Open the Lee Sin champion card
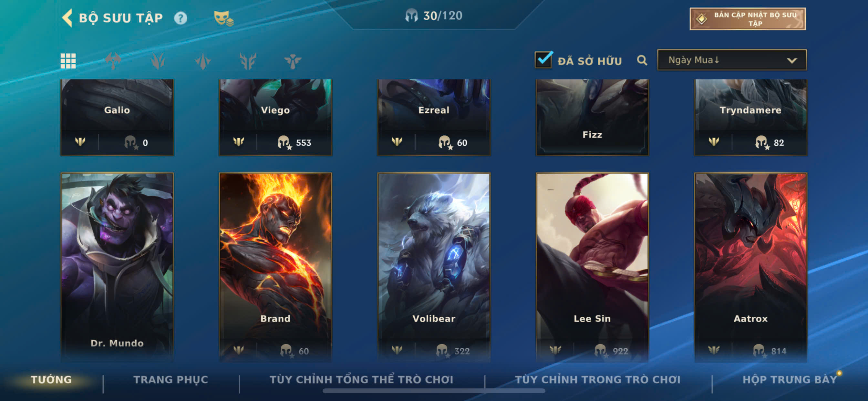The width and height of the screenshot is (868, 401). pos(592,268)
